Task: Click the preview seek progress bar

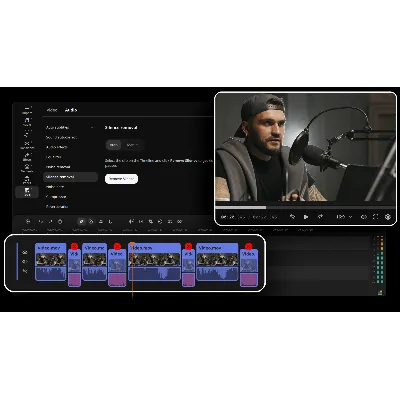Action: coord(305,207)
